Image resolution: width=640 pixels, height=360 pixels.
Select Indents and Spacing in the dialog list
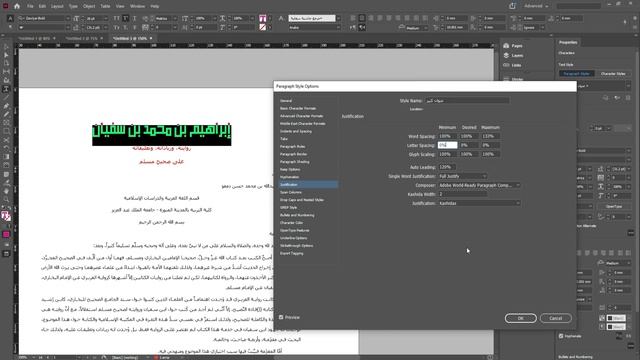296,131
